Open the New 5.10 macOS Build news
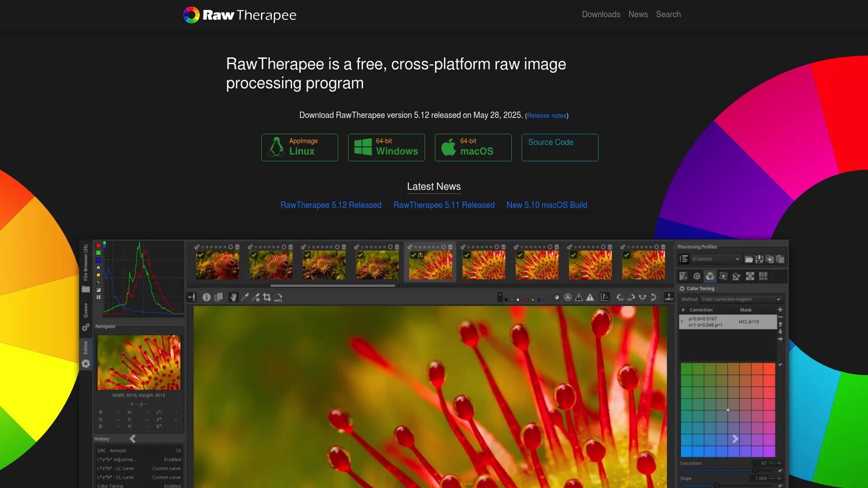The width and height of the screenshot is (868, 488). click(x=547, y=205)
